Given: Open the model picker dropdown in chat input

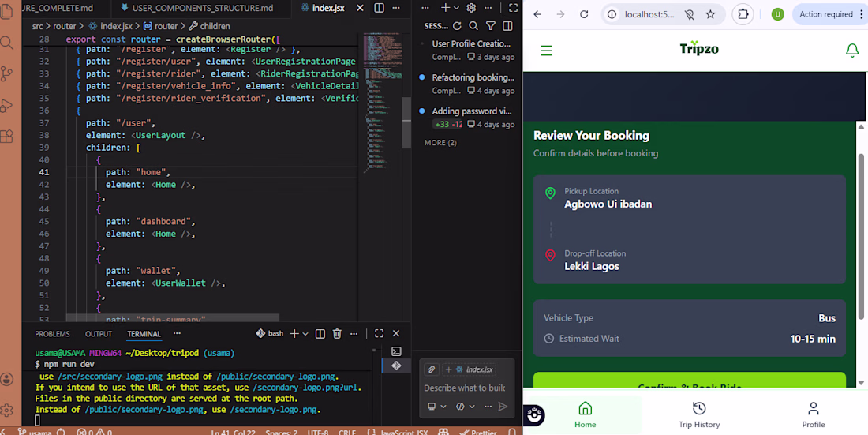Looking at the screenshot, I should click(x=466, y=407).
